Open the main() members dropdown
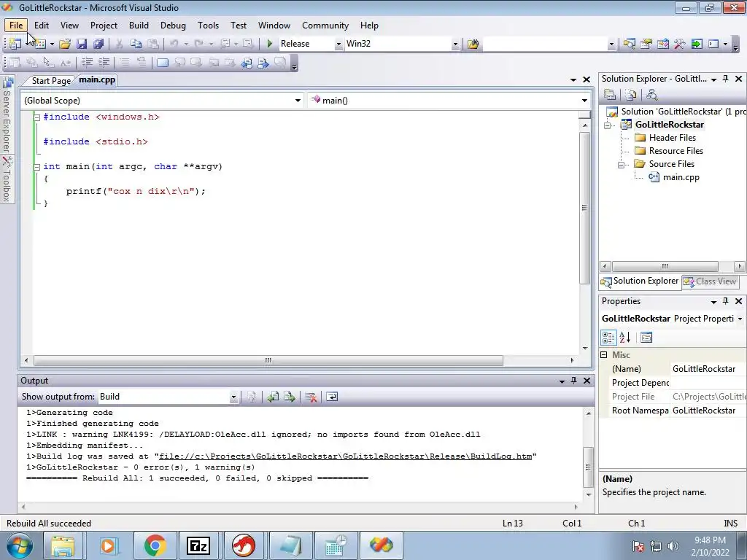Image resolution: width=747 pixels, height=560 pixels. (584, 101)
